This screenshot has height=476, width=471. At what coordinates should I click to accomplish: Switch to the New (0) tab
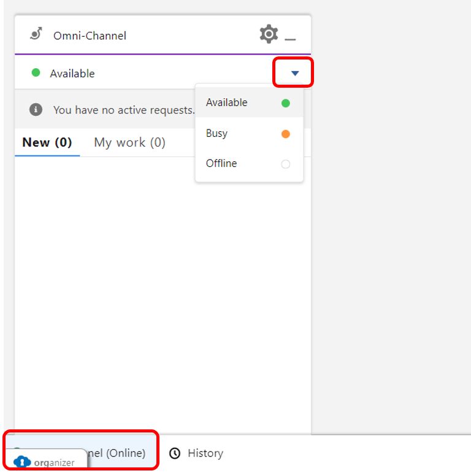point(47,142)
